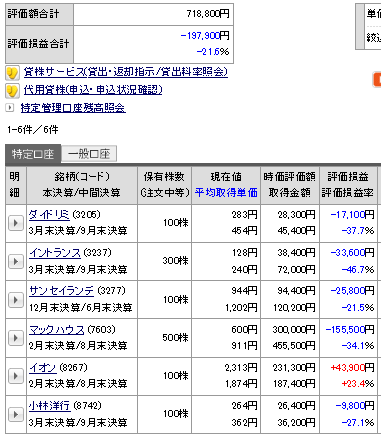This screenshot has width=381, height=437.
Task: Click マックハウス holdings 500株
Action: (175, 338)
